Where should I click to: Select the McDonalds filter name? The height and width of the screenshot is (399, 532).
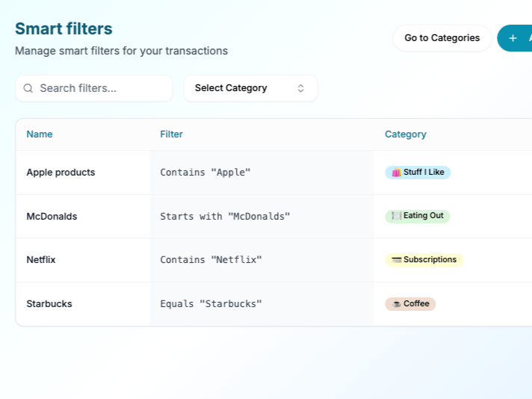tap(52, 217)
